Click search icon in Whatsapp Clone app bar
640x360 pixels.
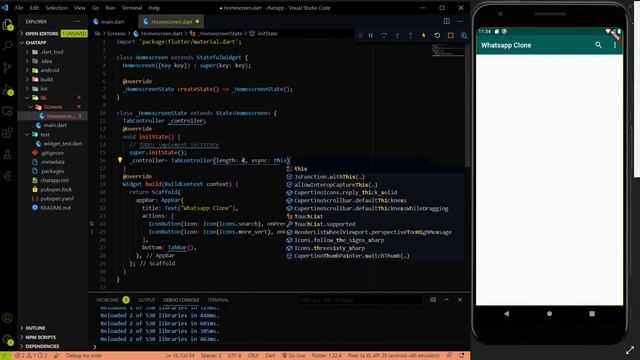(x=598, y=45)
